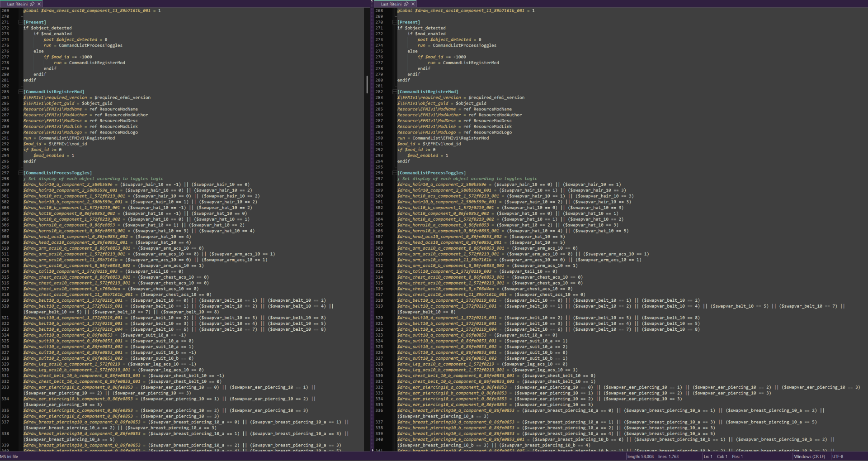Fold [CommandListProcessToggles] in the right pane
This screenshot has height=461, width=868.
(x=394, y=173)
